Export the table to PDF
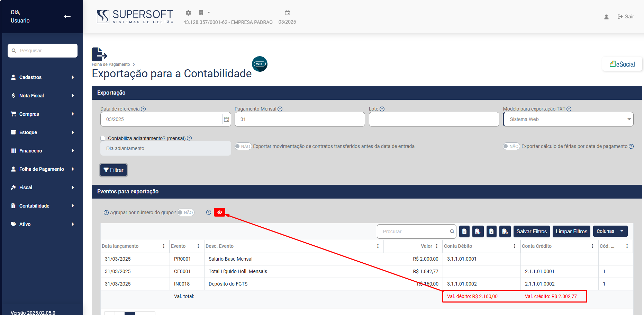 478,231
